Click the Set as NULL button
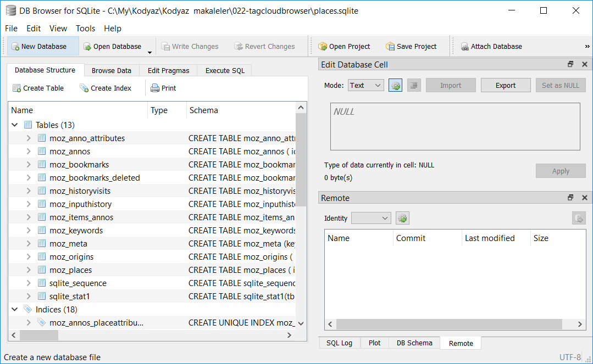 [x=561, y=86]
